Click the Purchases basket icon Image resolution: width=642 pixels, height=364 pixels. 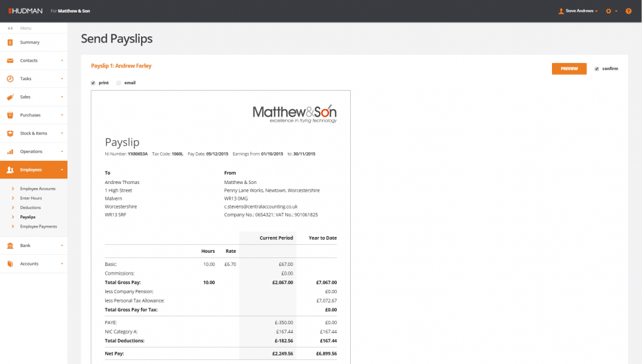click(10, 115)
